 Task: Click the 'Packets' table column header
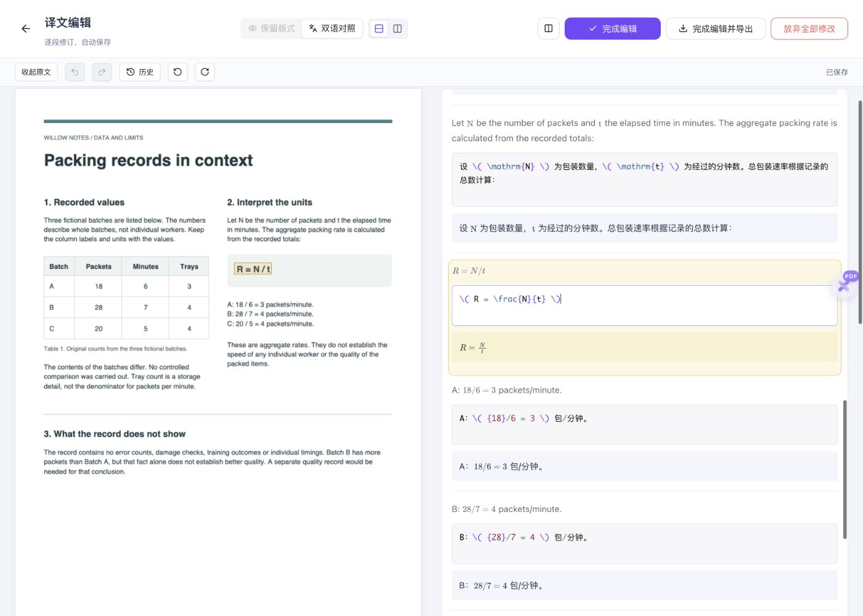[99, 267]
